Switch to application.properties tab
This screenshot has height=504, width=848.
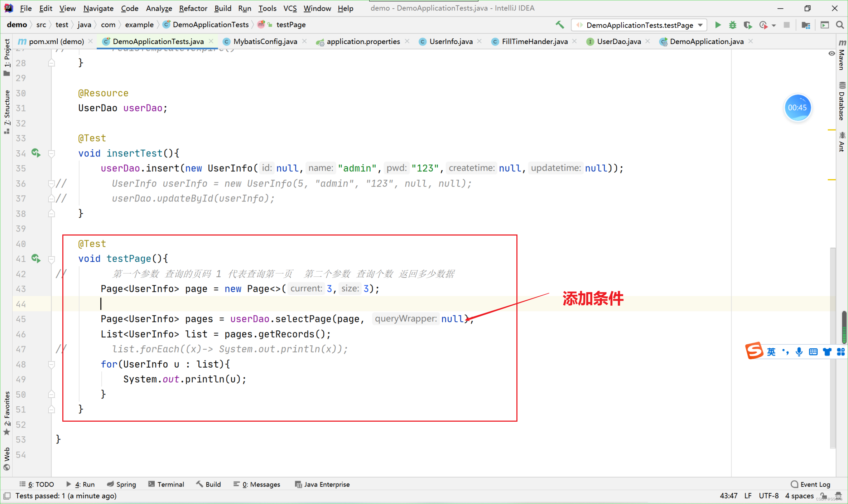[363, 42]
